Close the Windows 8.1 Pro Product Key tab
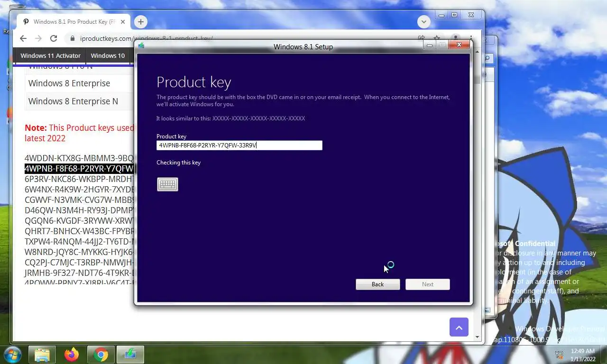The height and width of the screenshot is (364, 607). (x=123, y=22)
